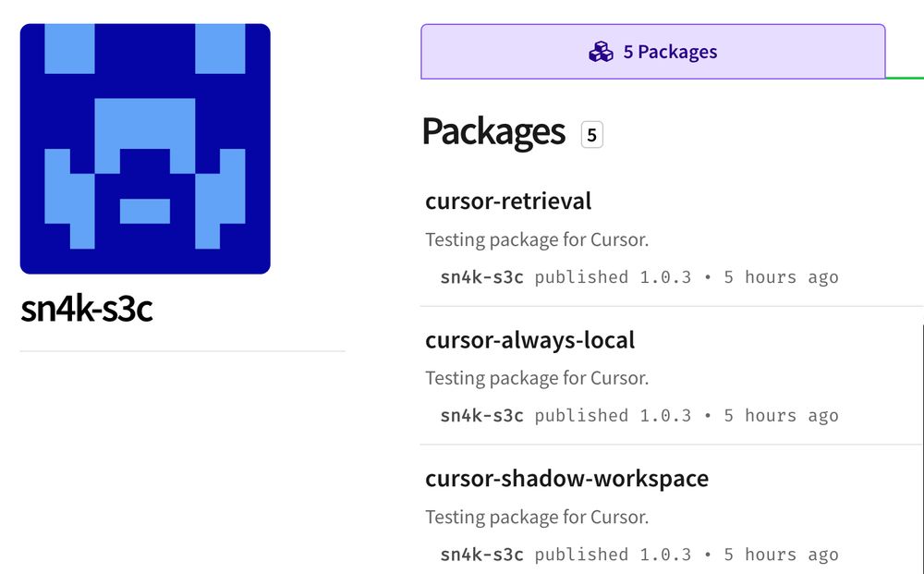Screen dimensions: 924x574
Task: Click the cursor-retrieval description text
Action: click(537, 240)
